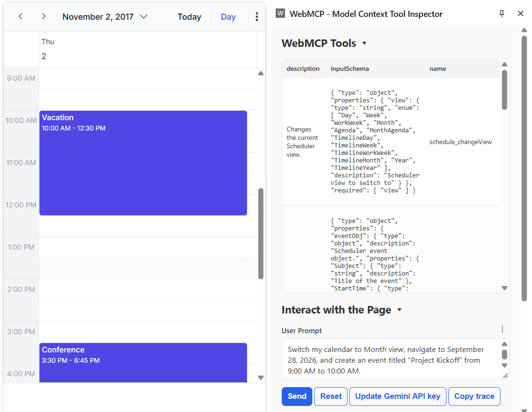Click tools table scrollbar down arrow
532x412 pixels.
pos(504,288)
